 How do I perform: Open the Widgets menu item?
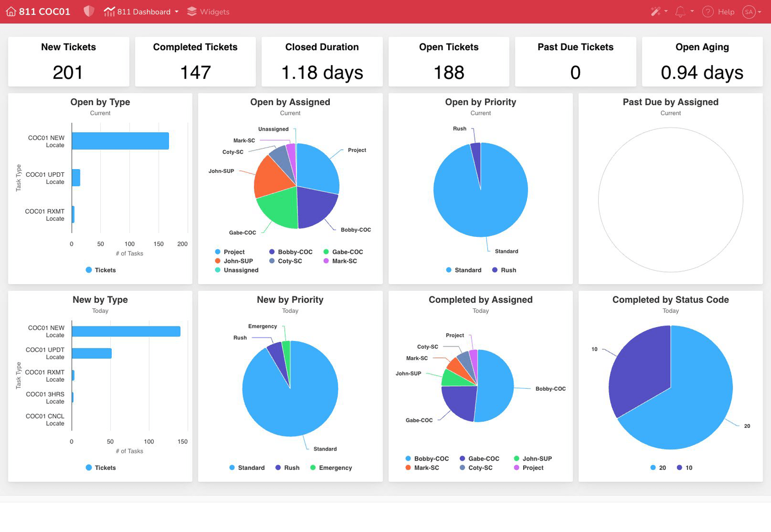coord(208,12)
